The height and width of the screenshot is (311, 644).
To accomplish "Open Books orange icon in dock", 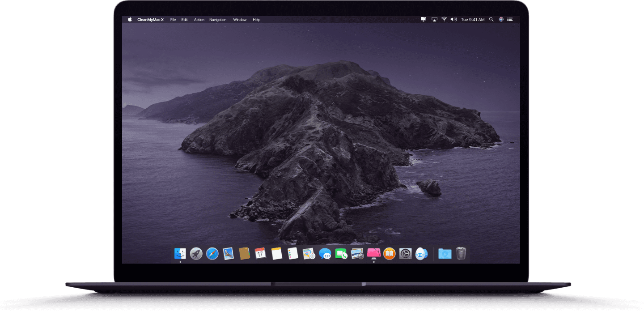I will [x=390, y=254].
